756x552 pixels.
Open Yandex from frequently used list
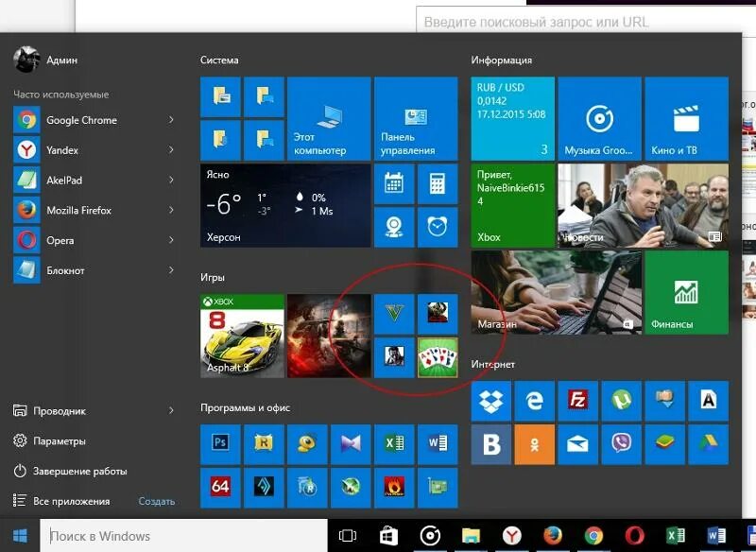click(94, 150)
